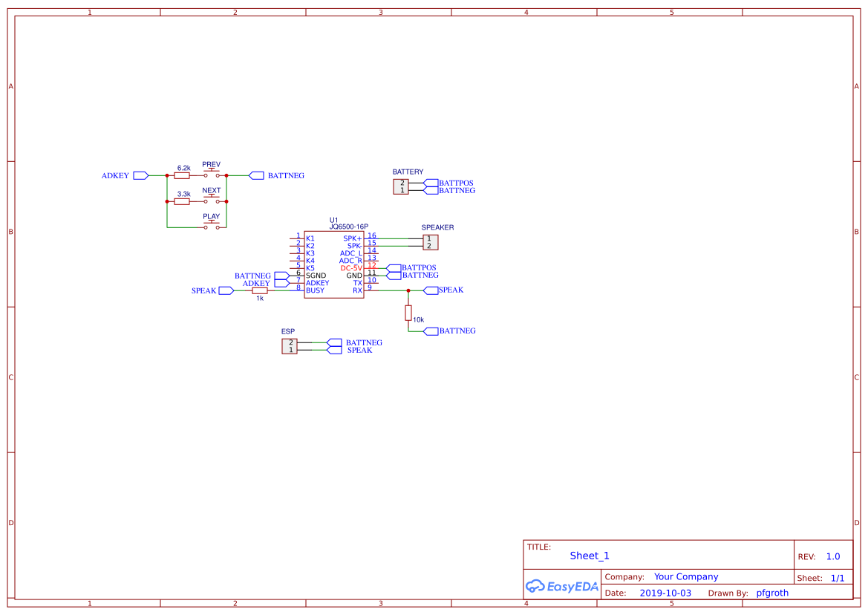Select the 6.2k resistor symbol
Screen dimensions: 868x615
click(182, 175)
